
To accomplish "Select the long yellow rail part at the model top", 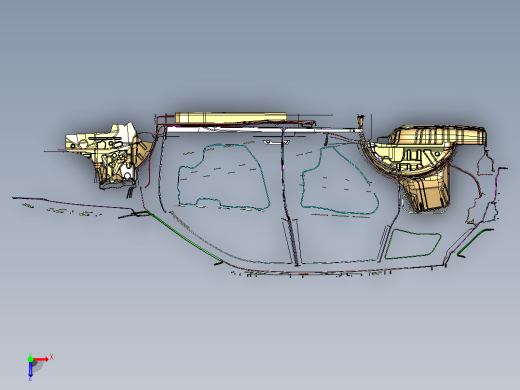I will tap(231, 117).
